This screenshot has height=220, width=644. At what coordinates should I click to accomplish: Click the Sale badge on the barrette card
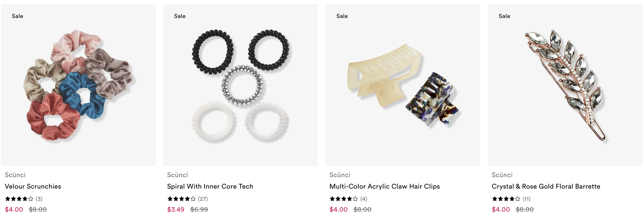tap(504, 16)
